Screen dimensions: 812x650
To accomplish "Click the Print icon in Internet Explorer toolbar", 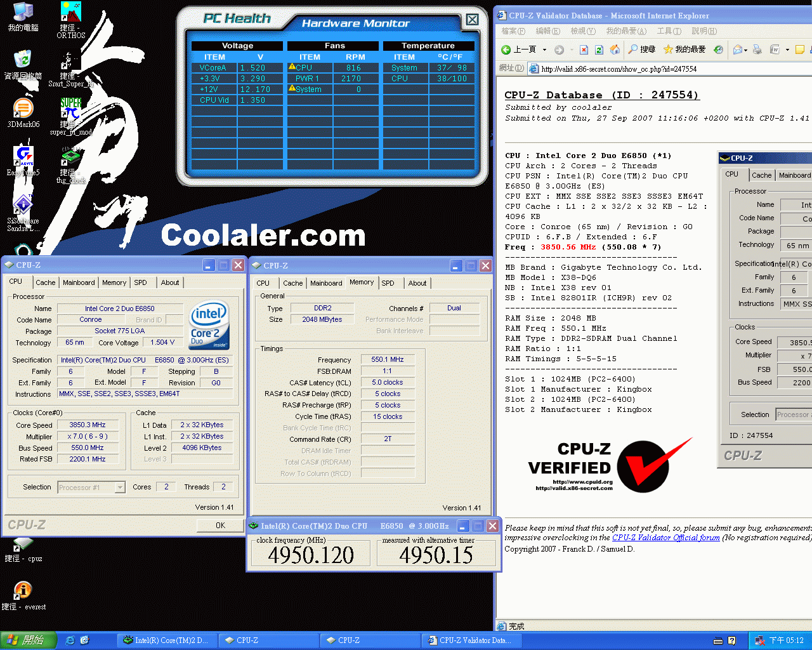I will tap(757, 50).
